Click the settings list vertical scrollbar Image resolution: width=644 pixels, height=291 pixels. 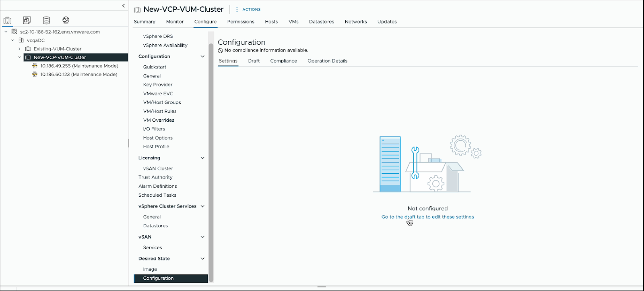pos(211,162)
